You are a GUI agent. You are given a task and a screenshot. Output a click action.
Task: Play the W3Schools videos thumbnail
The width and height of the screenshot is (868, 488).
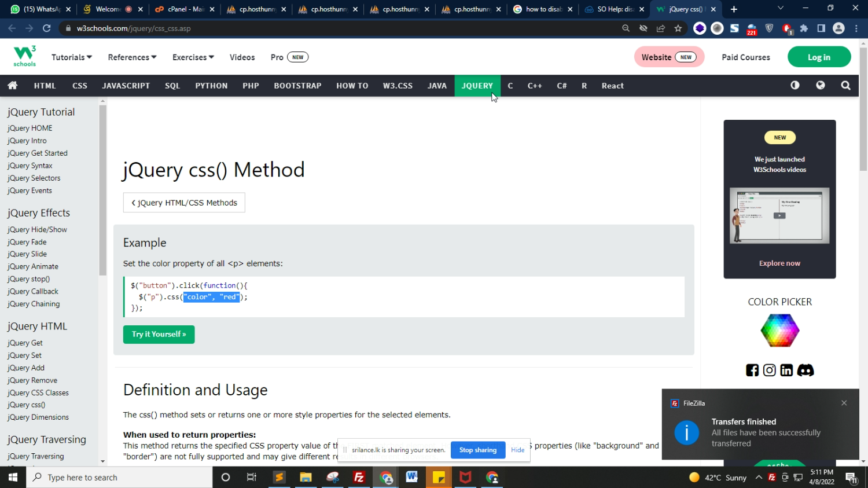coord(779,215)
